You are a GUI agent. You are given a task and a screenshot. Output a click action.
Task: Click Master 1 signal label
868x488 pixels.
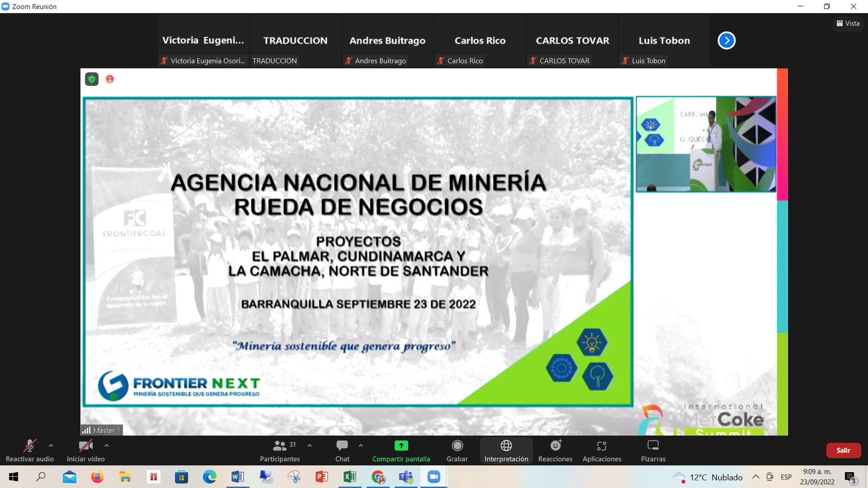coord(101,430)
